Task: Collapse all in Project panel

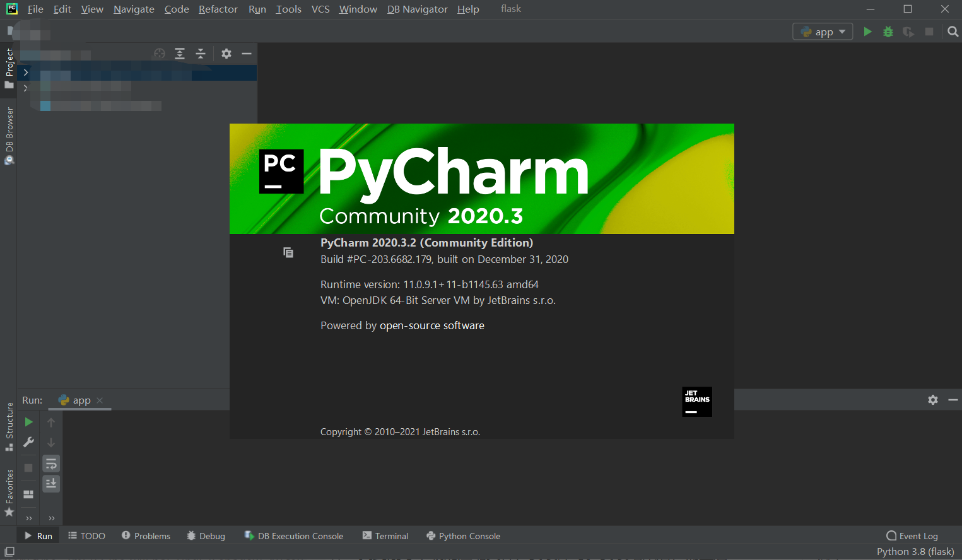Action: pyautogui.click(x=201, y=54)
